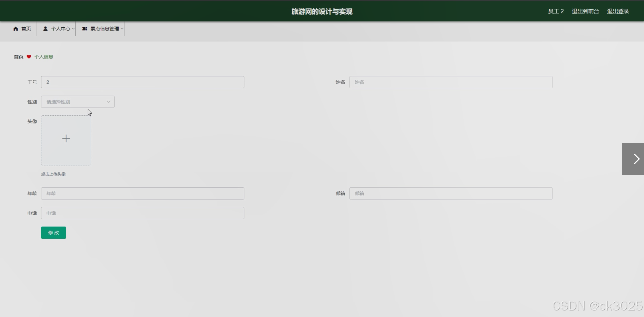Click the 员工 2 user label
Image resolution: width=644 pixels, height=317 pixels.
coord(556,11)
